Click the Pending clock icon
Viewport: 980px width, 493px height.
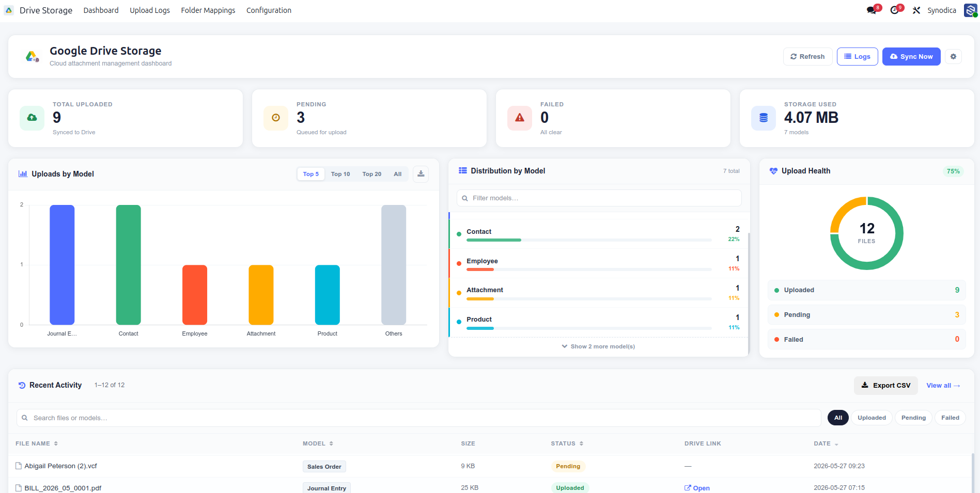276,118
